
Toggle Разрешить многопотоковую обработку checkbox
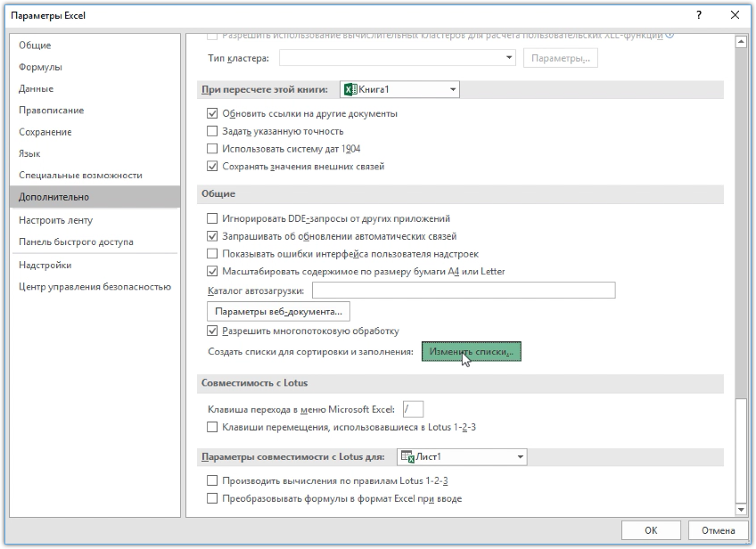[x=212, y=331]
